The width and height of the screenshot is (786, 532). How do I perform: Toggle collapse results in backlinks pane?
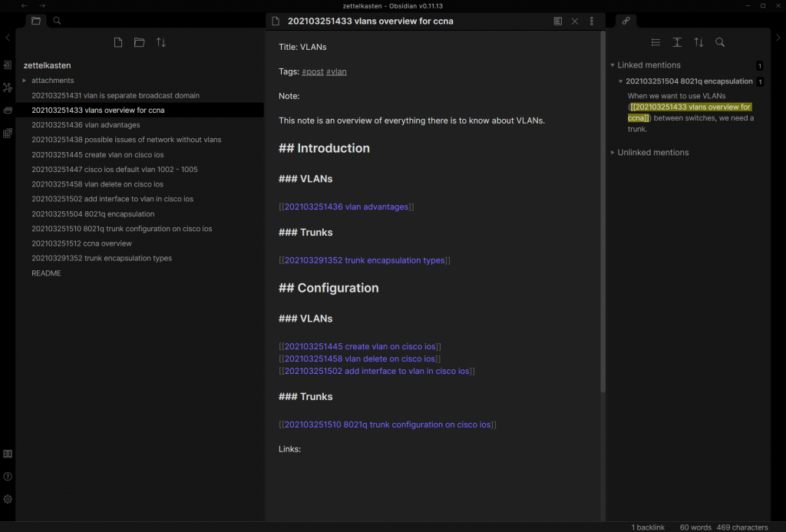tap(656, 43)
